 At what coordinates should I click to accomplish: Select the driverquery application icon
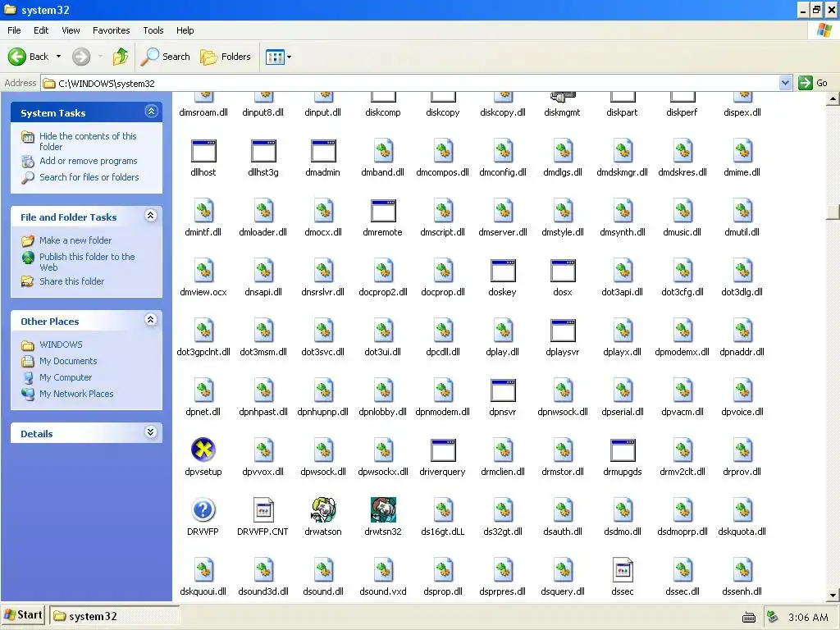point(443,450)
